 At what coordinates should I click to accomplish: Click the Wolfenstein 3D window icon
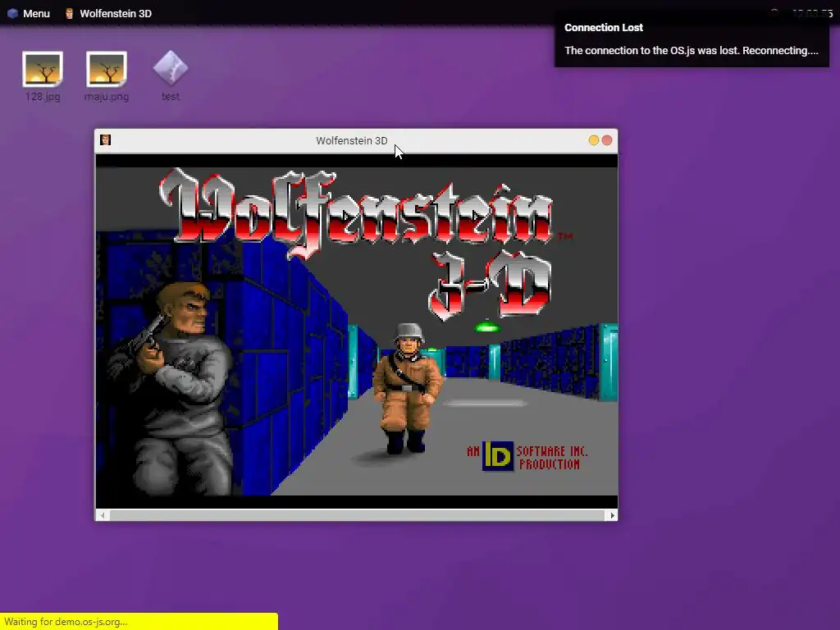106,139
